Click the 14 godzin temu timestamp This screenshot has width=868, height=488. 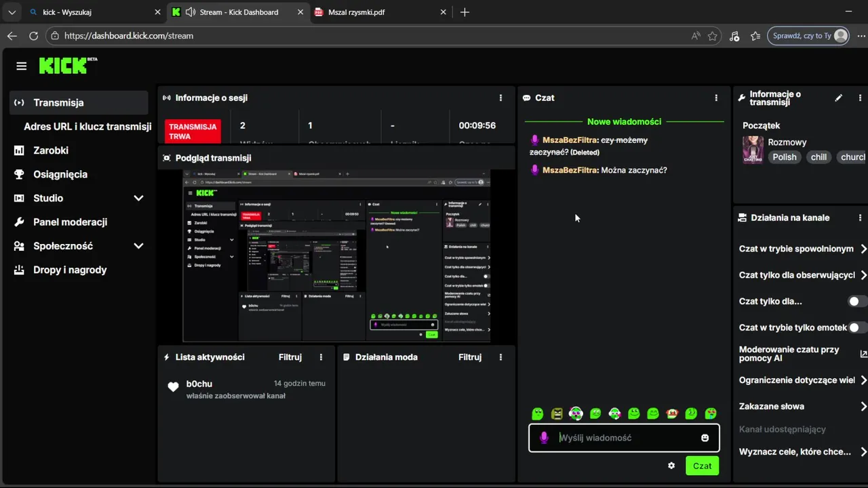click(x=300, y=384)
